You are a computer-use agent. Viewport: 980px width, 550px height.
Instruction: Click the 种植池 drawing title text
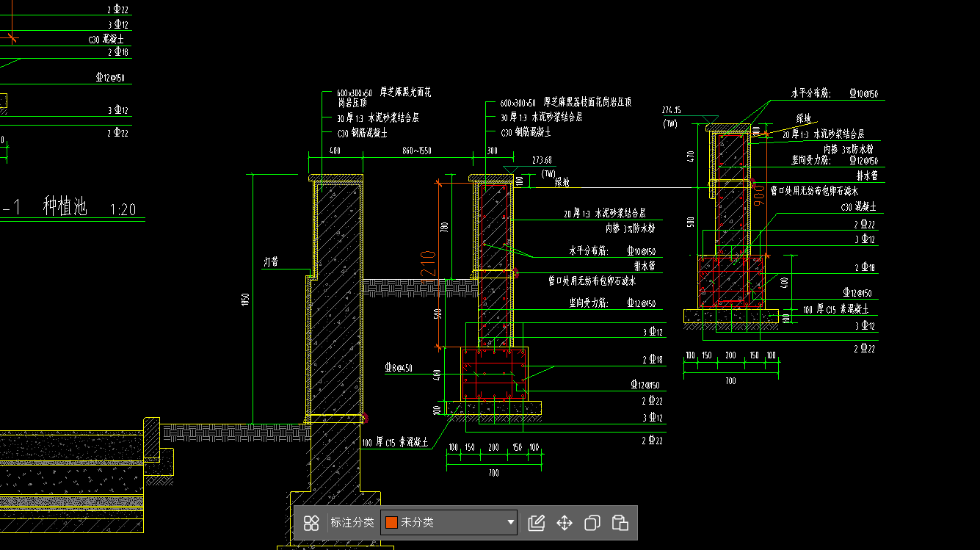tap(65, 207)
